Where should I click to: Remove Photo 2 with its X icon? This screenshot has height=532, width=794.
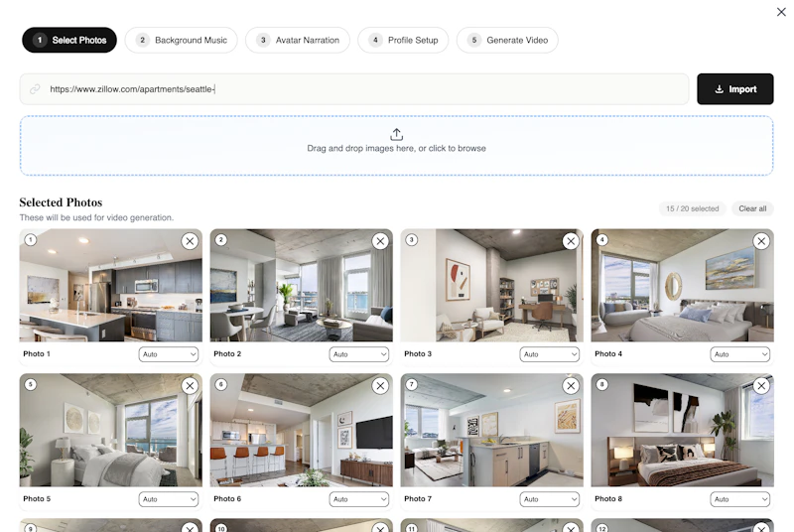tap(380, 241)
